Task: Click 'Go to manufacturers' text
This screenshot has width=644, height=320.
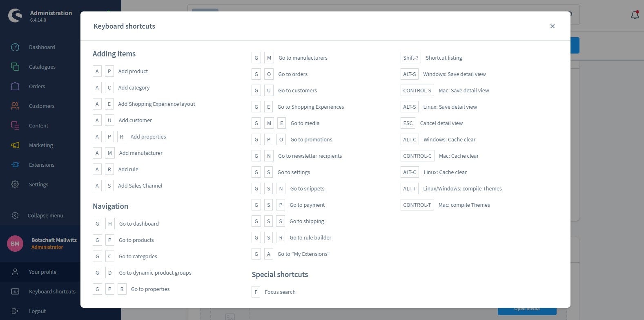Action: (x=303, y=58)
